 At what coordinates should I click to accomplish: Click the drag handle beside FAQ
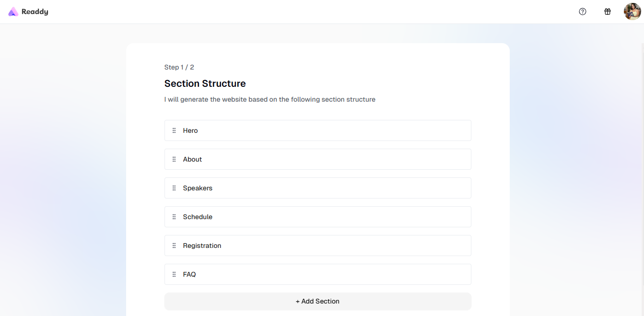pos(174,274)
